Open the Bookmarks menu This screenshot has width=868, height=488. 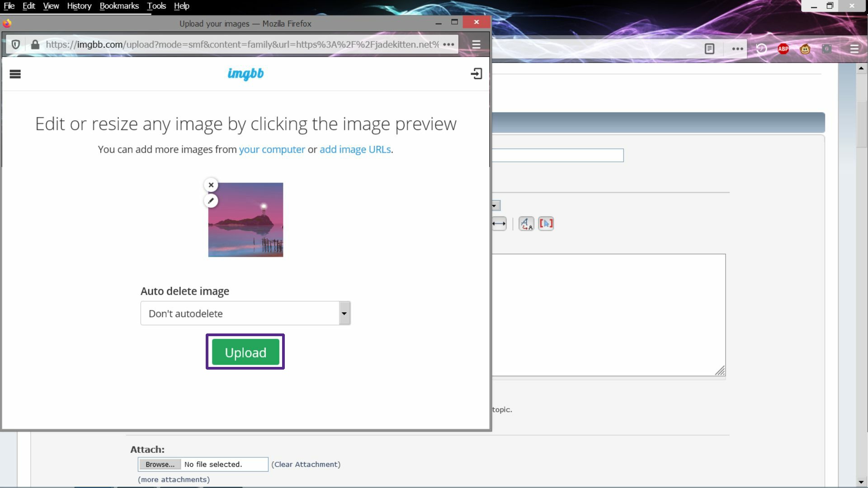point(119,6)
